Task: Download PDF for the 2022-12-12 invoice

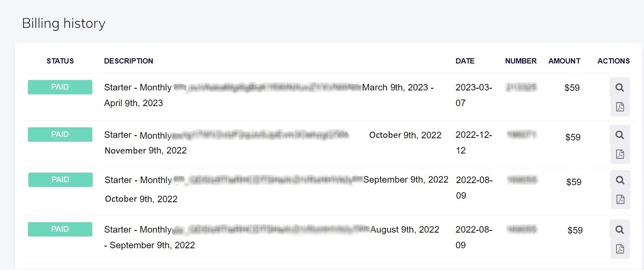Action: pos(620,154)
